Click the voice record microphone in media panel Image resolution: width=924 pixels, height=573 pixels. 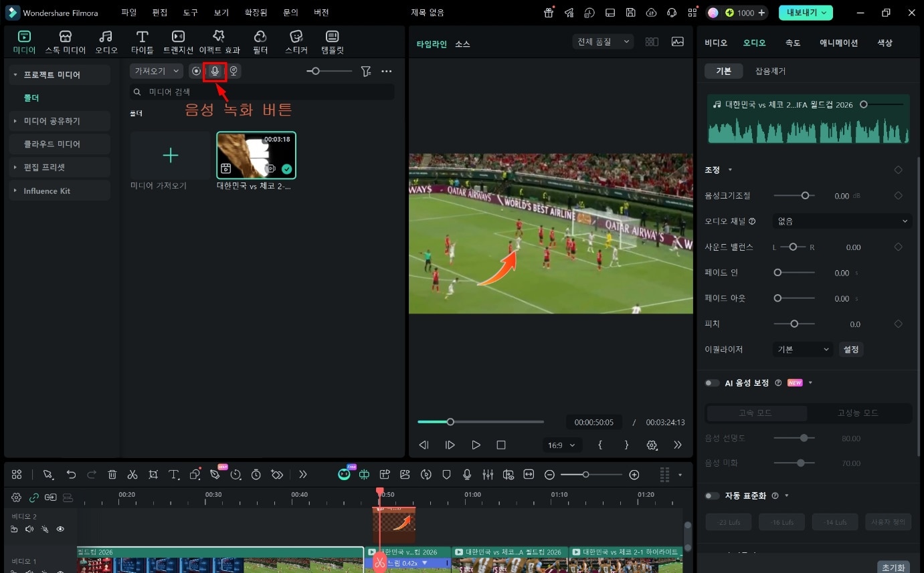tap(215, 71)
